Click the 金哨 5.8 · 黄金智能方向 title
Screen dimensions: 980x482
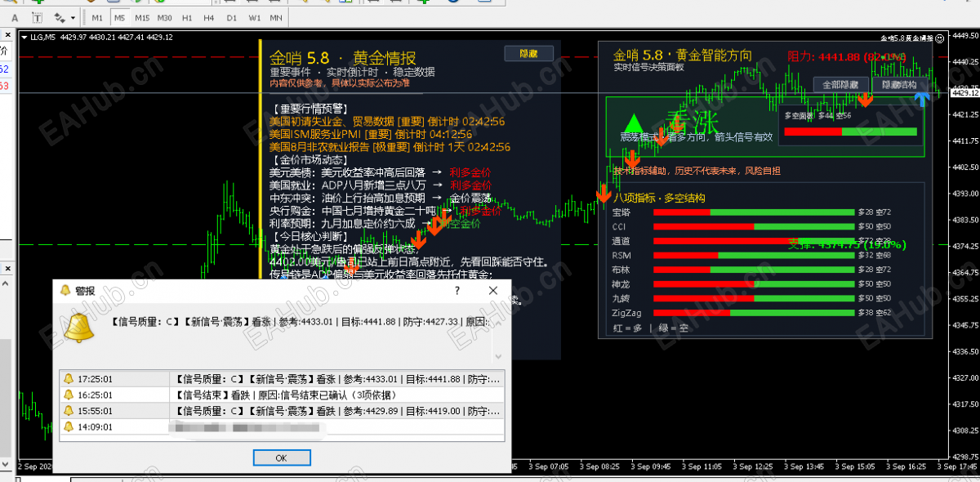(683, 56)
